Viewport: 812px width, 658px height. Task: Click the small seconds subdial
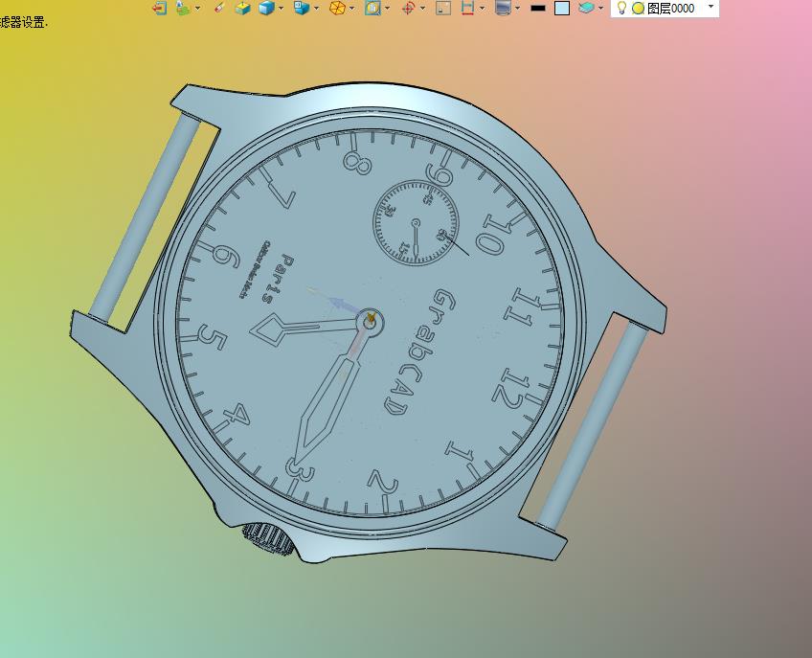pyautogui.click(x=416, y=223)
